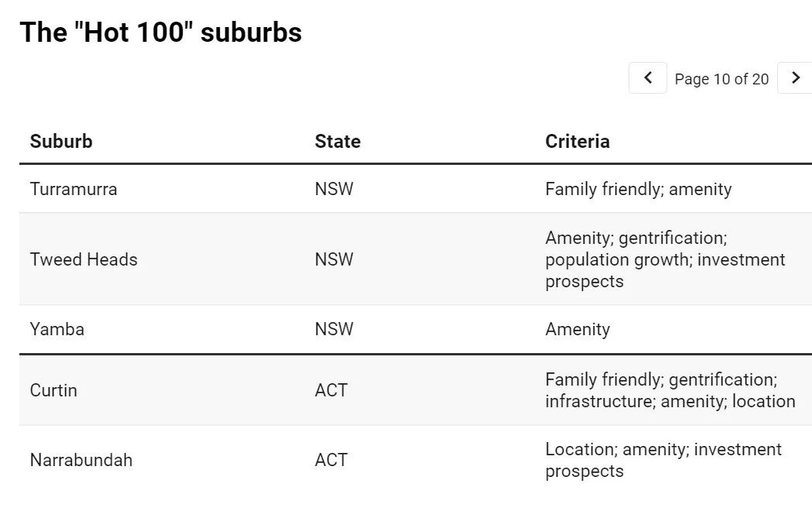Viewport: 812px width, 511px height.
Task: Click ACT state cell in Narrabundah row
Action: coord(331,460)
